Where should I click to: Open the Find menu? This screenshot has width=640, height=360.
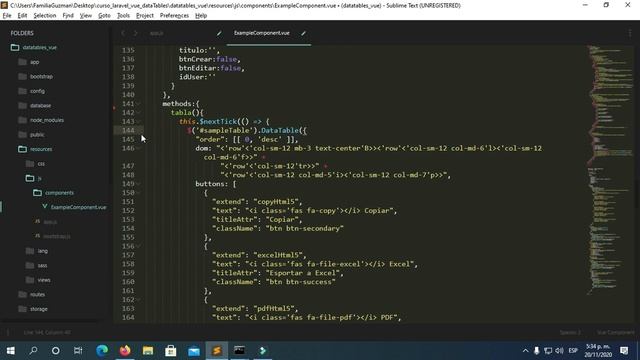(68, 16)
